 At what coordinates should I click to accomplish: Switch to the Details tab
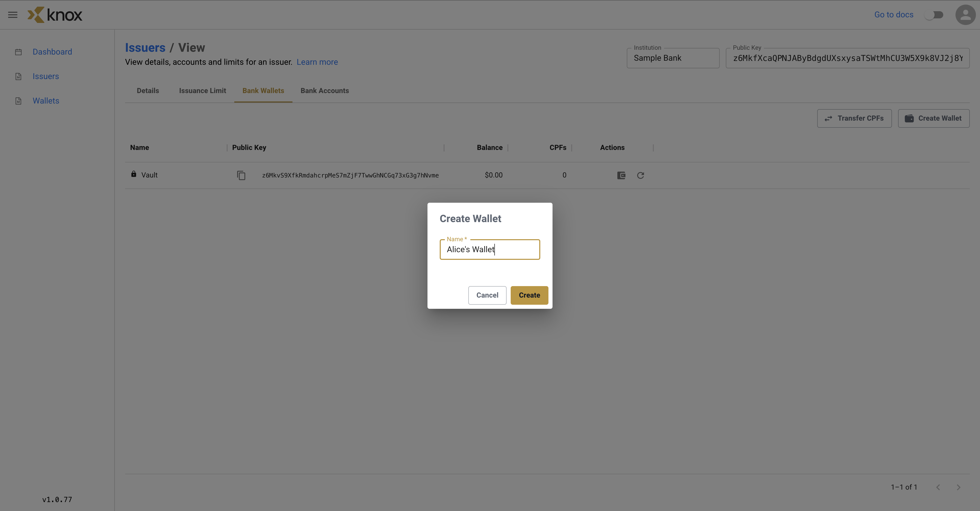[148, 91]
